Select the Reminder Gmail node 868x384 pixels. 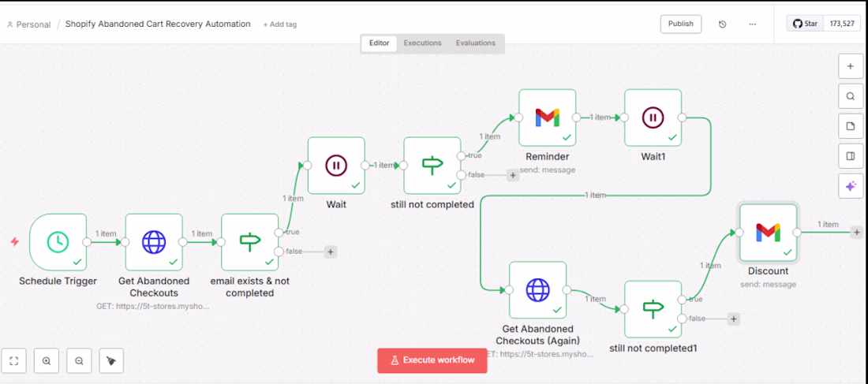[x=548, y=117]
